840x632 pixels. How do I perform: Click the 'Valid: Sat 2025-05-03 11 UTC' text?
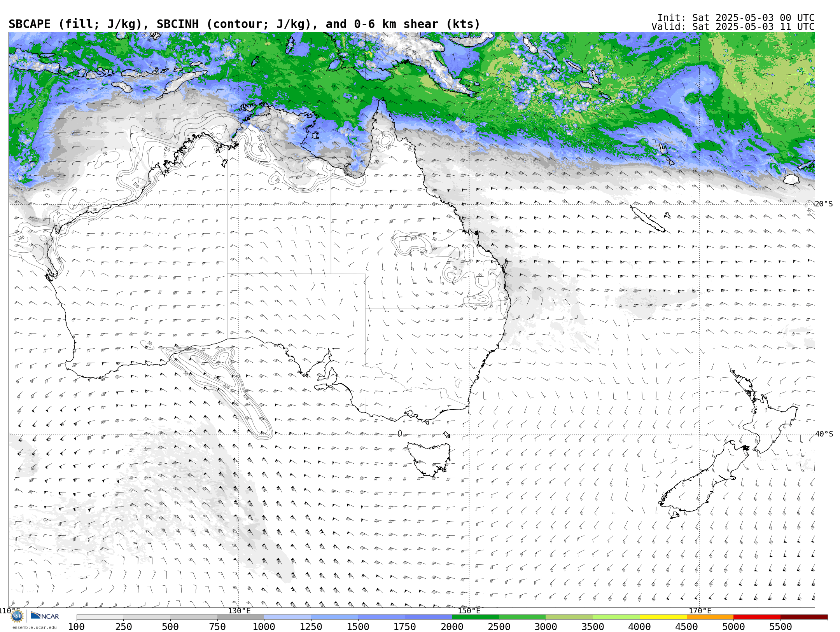coord(733,27)
